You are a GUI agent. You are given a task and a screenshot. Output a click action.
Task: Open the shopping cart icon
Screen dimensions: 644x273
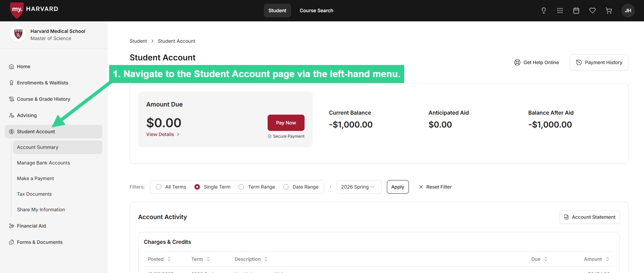pos(609,11)
